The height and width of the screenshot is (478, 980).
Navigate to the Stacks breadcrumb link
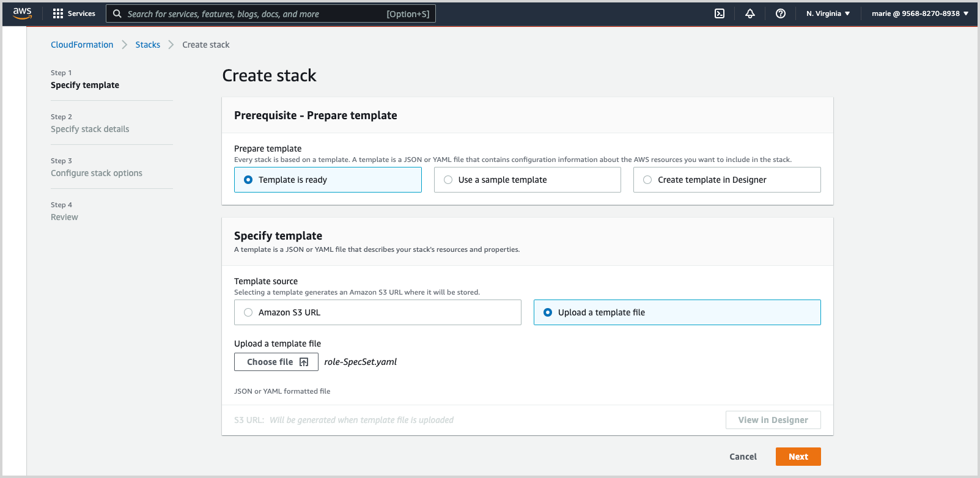(147, 45)
